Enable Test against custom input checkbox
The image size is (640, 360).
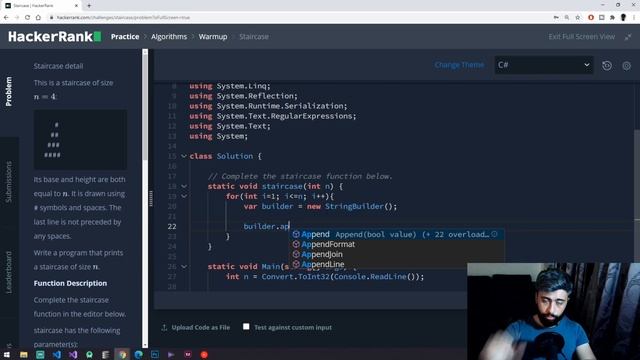[x=246, y=327]
